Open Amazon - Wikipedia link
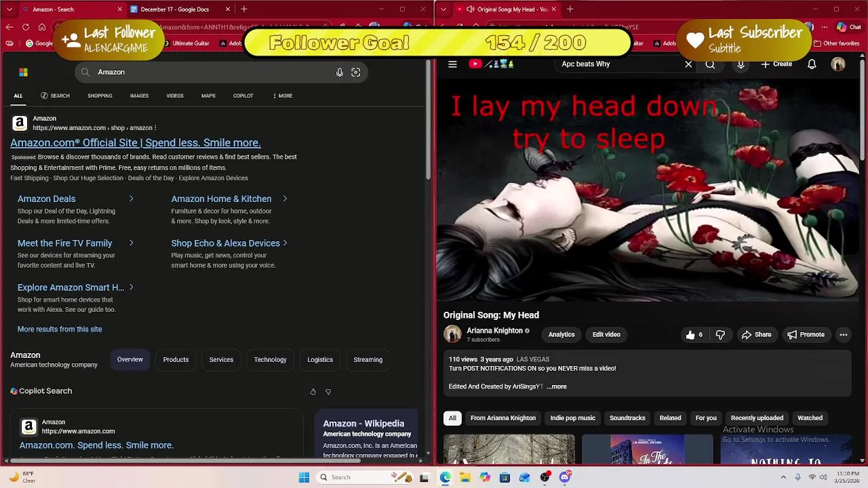The height and width of the screenshot is (488, 868). point(363,424)
